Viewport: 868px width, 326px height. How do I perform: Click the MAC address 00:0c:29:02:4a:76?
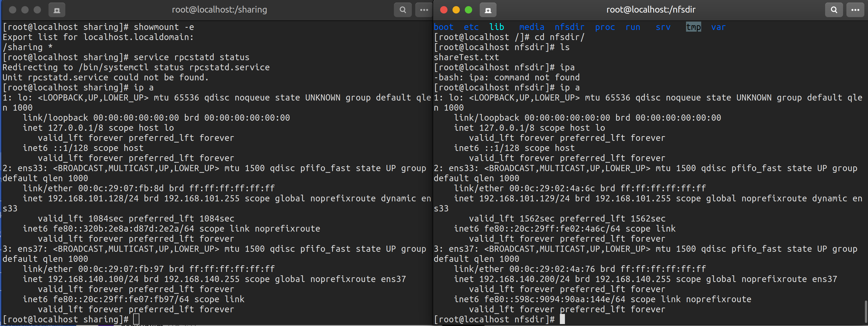pos(552,269)
